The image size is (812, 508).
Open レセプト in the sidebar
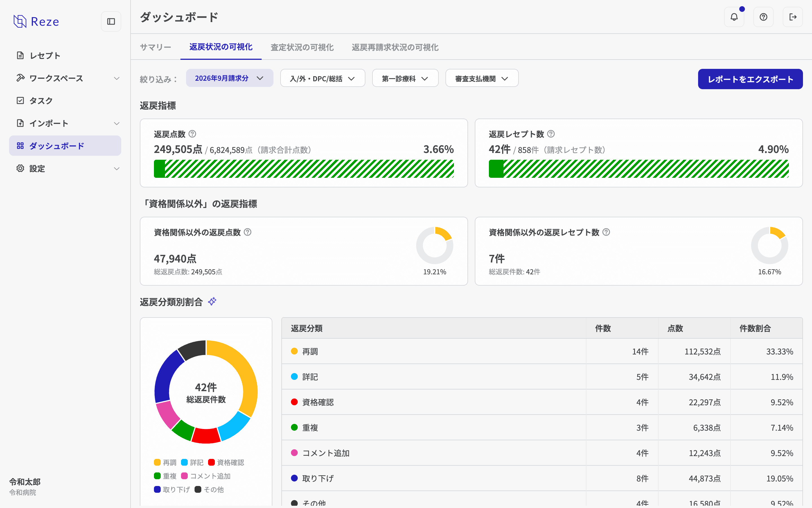[x=65, y=55]
